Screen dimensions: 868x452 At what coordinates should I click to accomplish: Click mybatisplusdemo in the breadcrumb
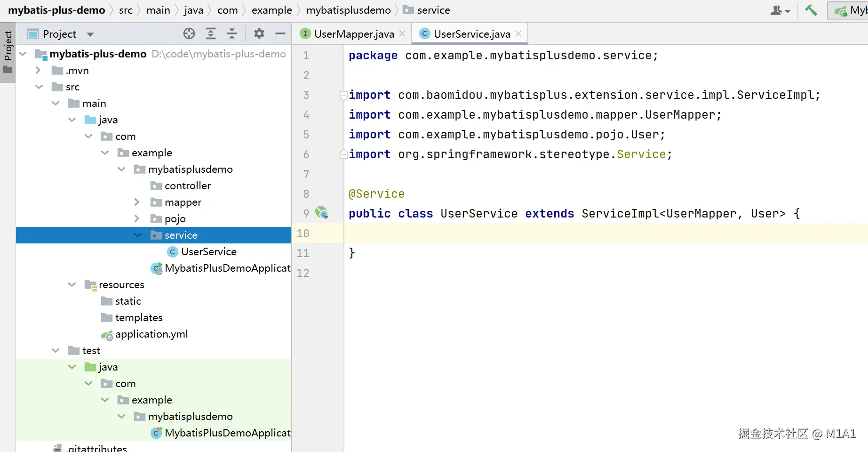coord(348,10)
